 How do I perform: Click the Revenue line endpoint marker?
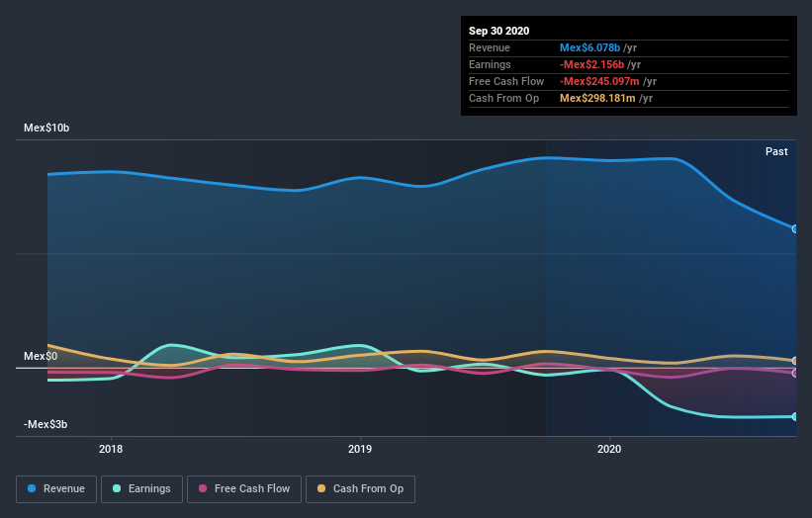pyautogui.click(x=795, y=228)
